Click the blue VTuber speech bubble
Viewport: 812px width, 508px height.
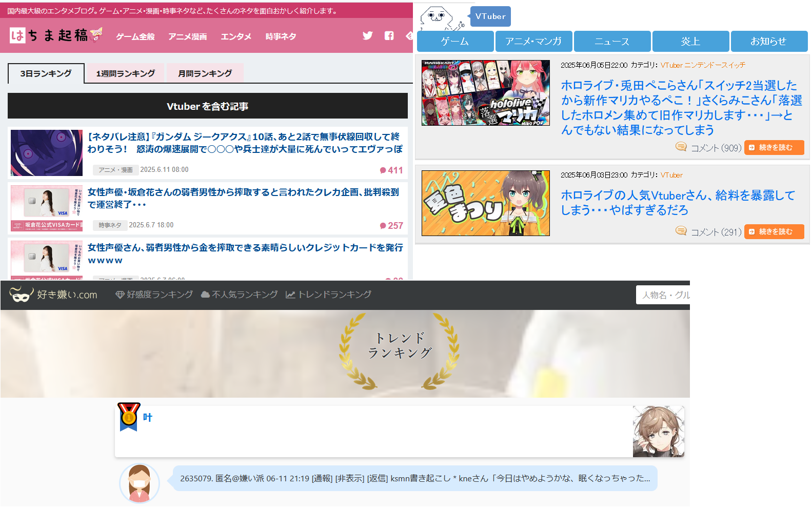point(490,16)
